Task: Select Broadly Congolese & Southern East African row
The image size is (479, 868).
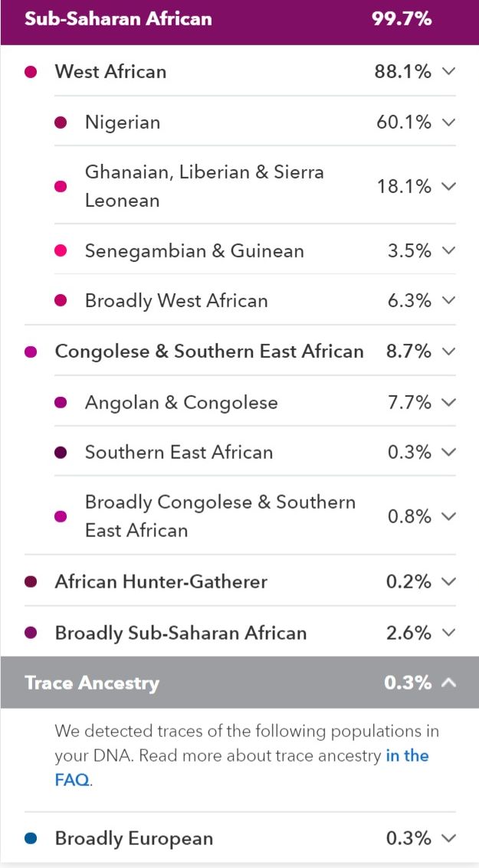Action: [255, 516]
